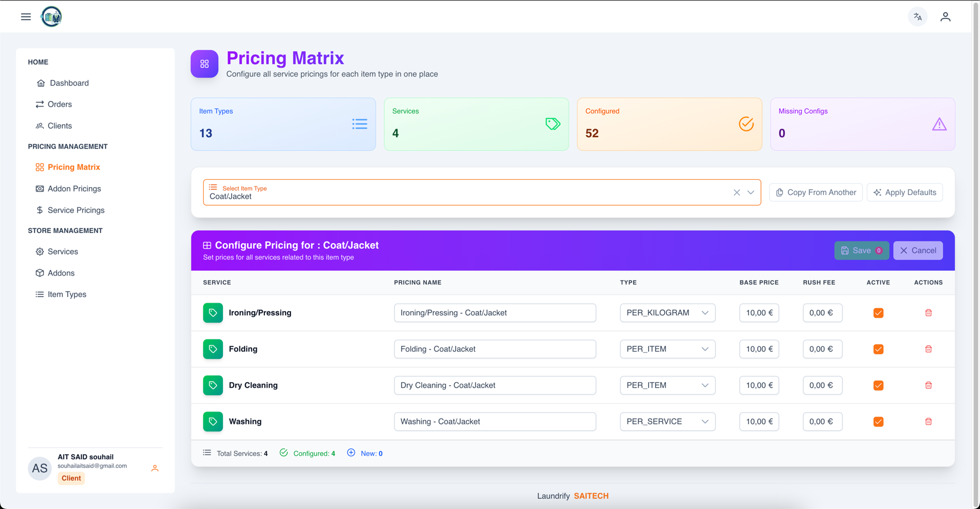
Task: Click the checkmark icon on the Configured card
Action: coord(746,124)
